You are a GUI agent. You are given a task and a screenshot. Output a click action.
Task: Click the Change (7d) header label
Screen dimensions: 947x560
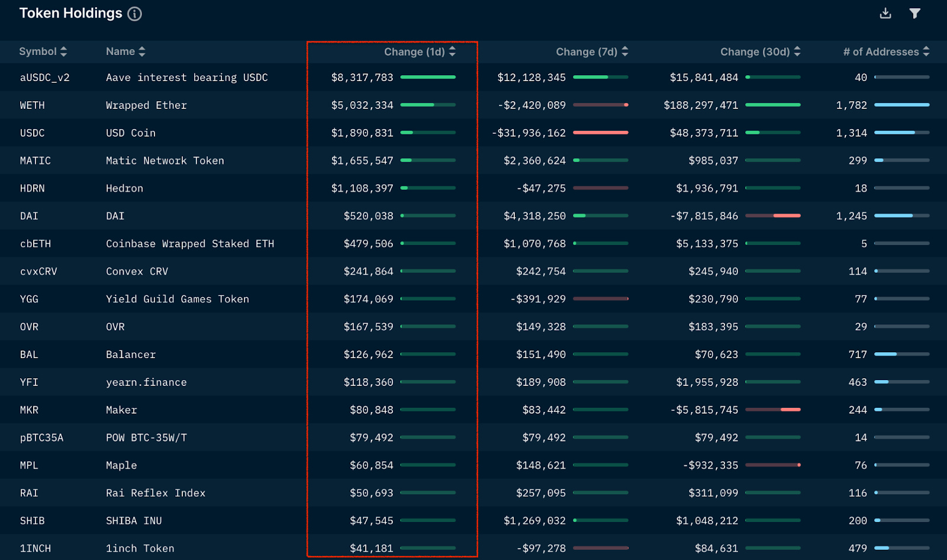587,52
